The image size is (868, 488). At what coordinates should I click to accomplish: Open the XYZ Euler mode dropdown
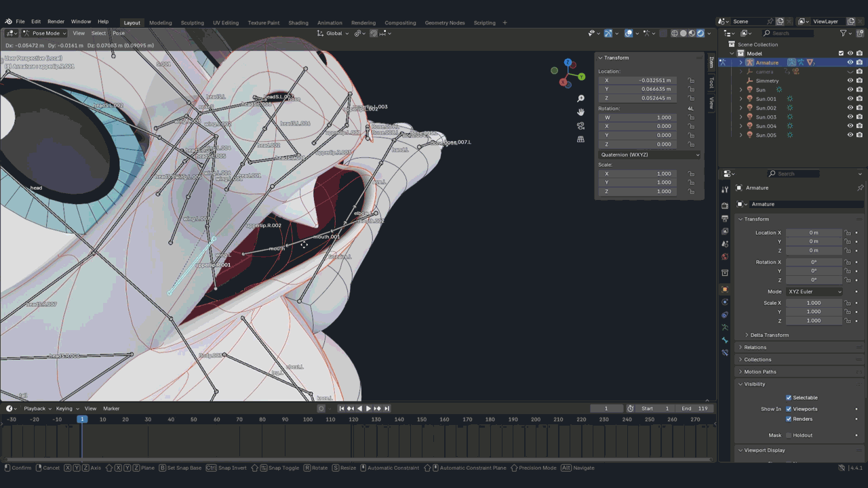814,291
